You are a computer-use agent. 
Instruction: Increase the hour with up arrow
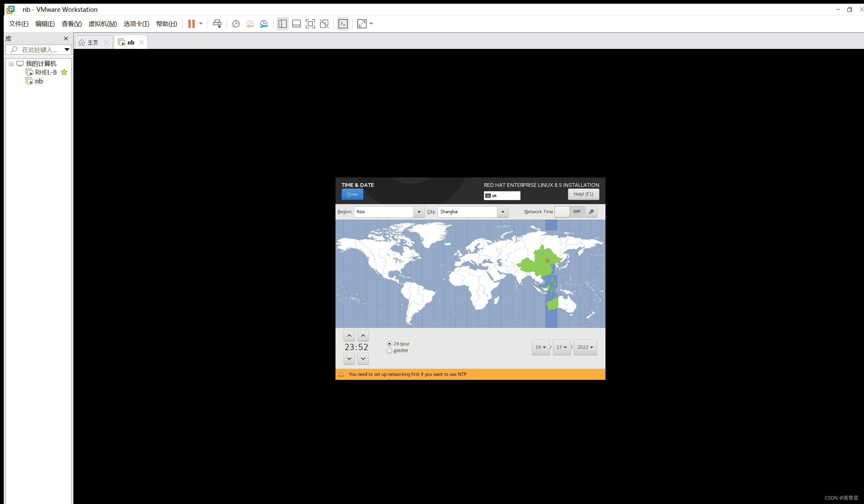[349, 336]
